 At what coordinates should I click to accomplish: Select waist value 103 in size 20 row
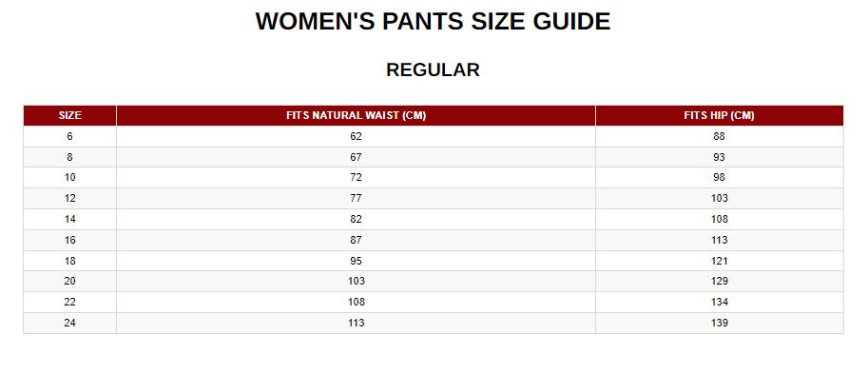(x=356, y=282)
